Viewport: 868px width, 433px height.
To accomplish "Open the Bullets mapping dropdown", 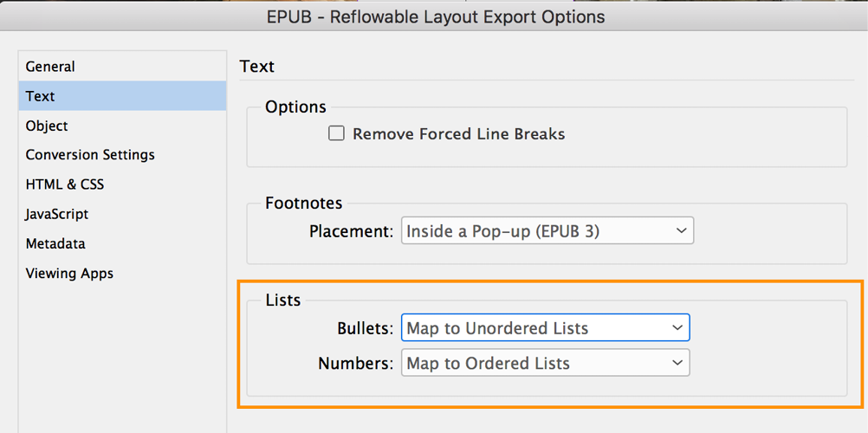I will (x=545, y=328).
